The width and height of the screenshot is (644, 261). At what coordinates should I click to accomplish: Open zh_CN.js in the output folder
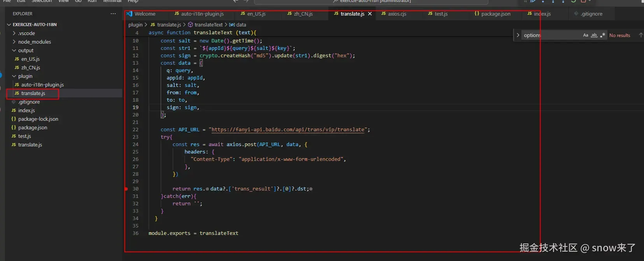[x=31, y=67]
